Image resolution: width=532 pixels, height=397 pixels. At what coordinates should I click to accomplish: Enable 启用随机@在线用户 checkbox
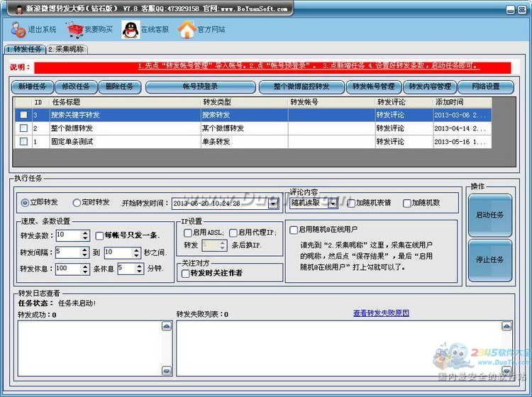click(x=294, y=230)
